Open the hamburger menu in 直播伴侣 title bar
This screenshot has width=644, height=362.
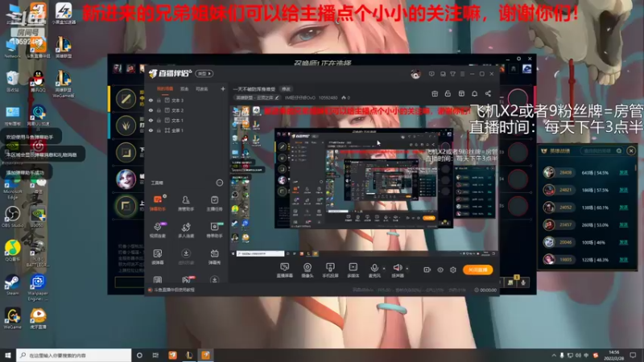pyautogui.click(x=462, y=74)
